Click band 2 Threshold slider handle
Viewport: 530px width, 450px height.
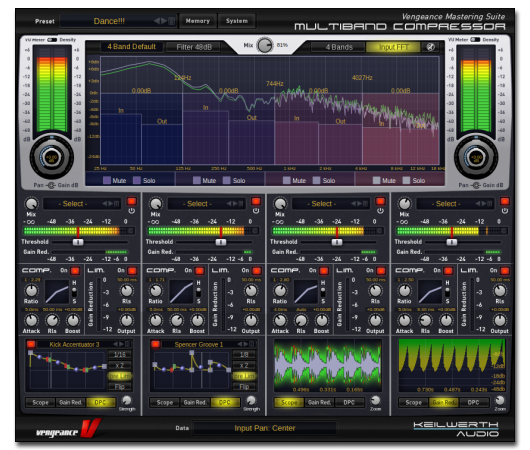[x=221, y=242]
